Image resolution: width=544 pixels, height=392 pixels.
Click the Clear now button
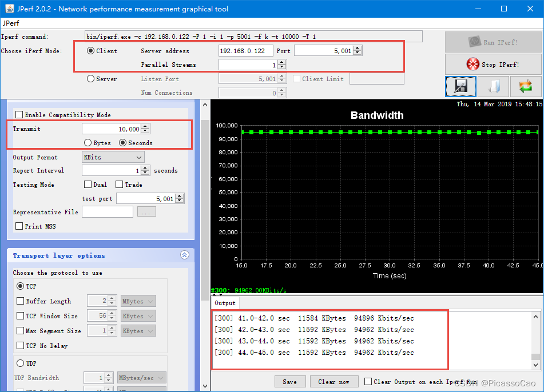(x=333, y=382)
